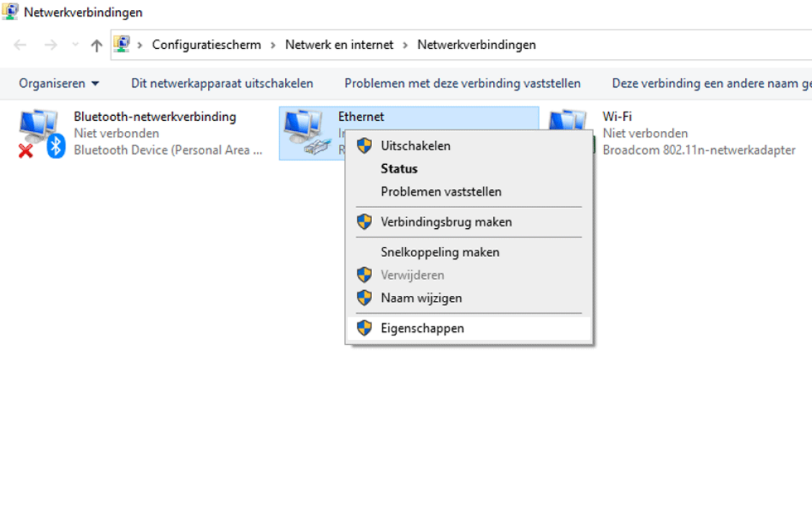Click Netwerk en internet breadcrumb link
This screenshot has height=519, width=812.
(x=339, y=45)
